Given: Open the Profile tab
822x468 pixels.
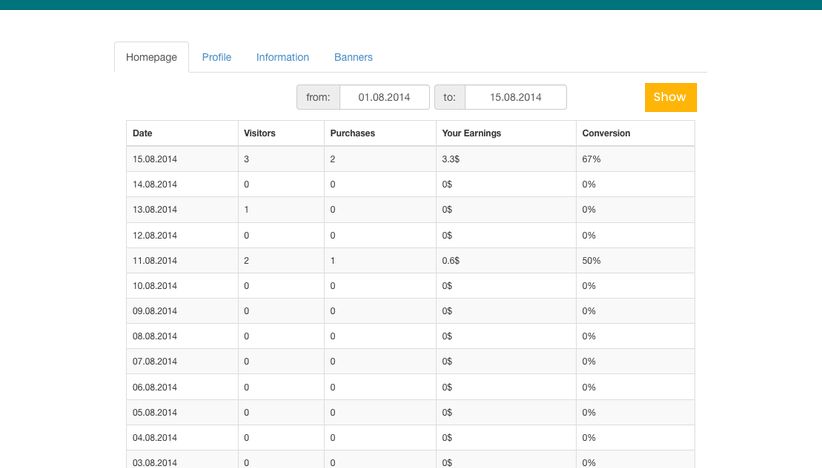Looking at the screenshot, I should tap(216, 57).
